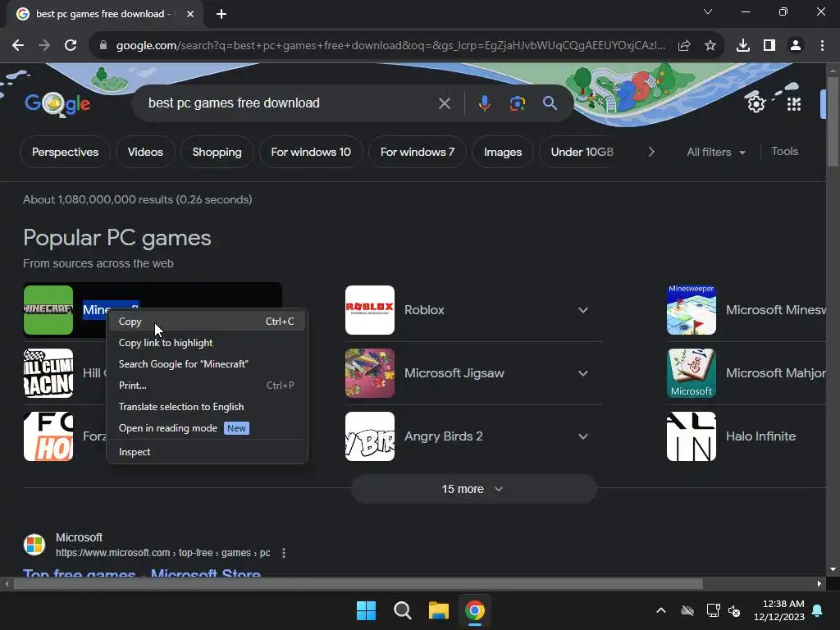Close the 'best pc games free download' tab
840x630 pixels.
point(190,14)
